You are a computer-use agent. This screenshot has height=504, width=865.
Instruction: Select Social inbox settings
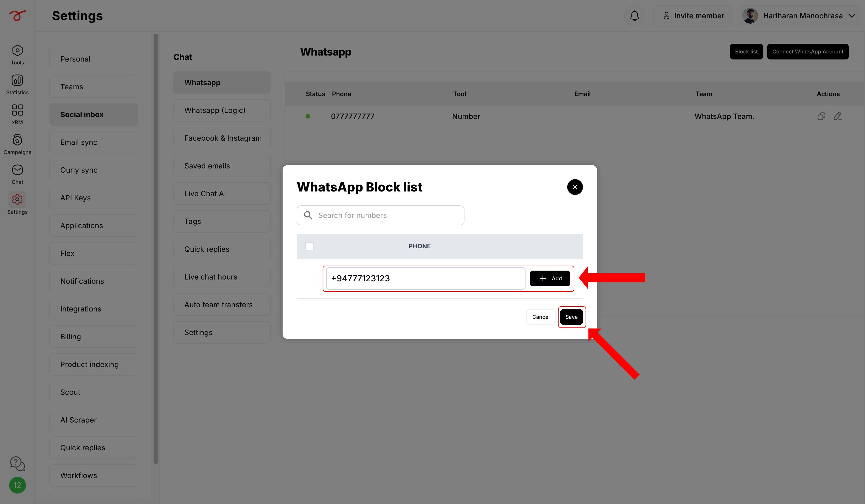[x=94, y=114]
